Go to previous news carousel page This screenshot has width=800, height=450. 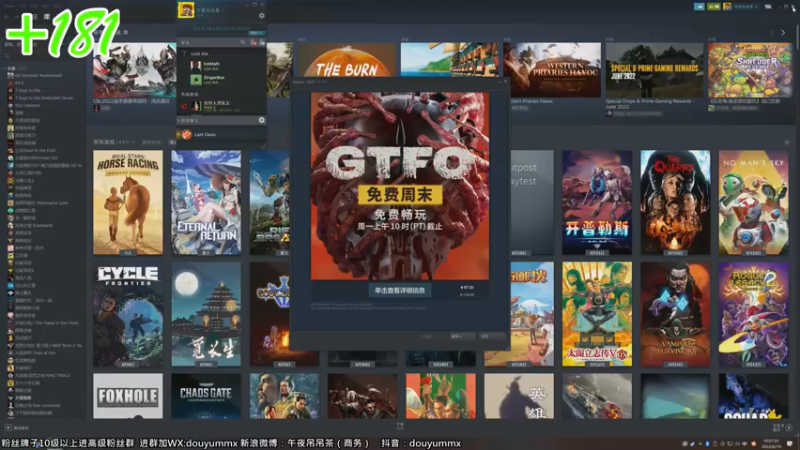(772, 33)
